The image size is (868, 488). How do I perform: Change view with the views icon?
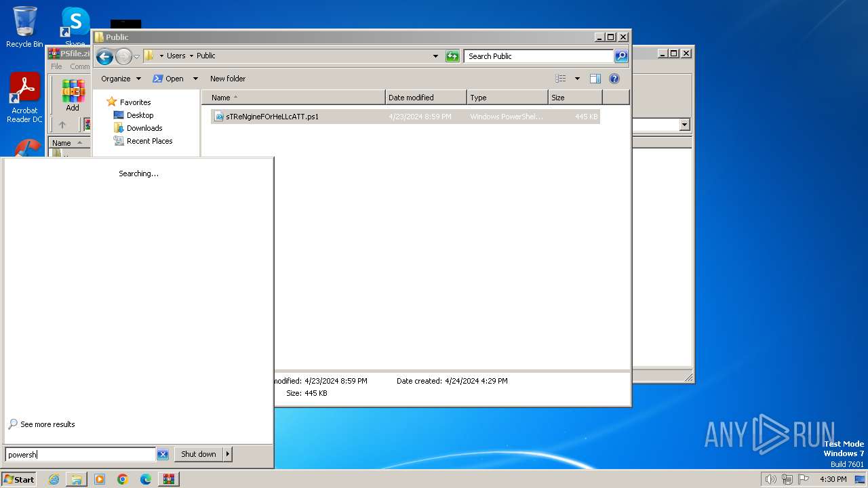[x=561, y=79]
